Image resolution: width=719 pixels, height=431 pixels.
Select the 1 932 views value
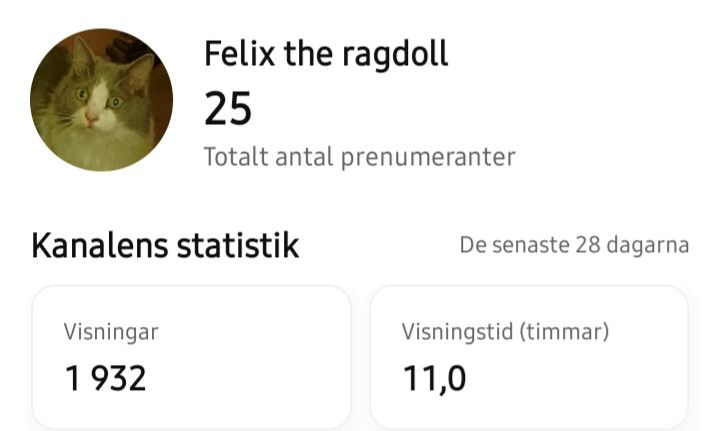[x=105, y=378]
